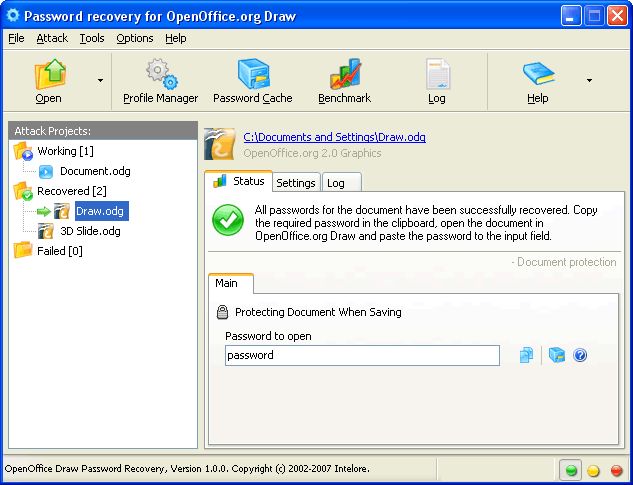
Task: Click the yellow status light button
Action: tap(593, 470)
